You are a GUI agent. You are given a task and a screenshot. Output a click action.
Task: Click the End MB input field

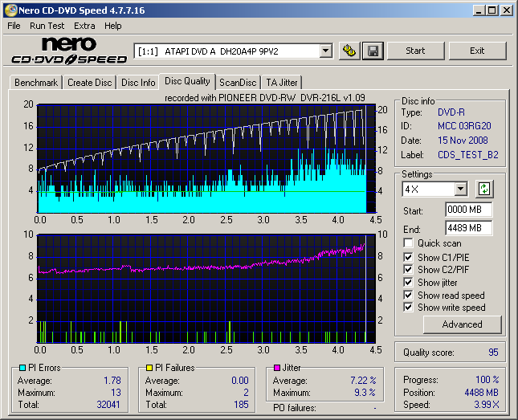pyautogui.click(x=468, y=227)
